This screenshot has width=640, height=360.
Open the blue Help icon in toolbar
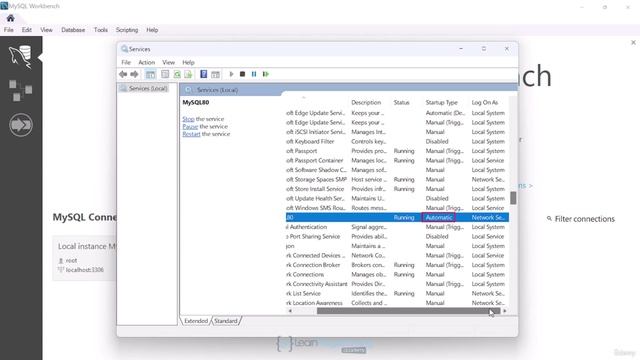click(203, 74)
